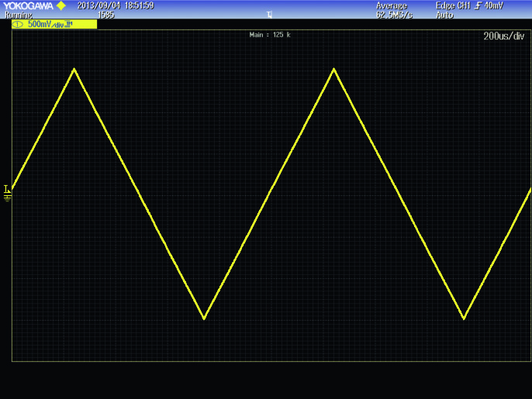Click the rising edge trigger slope icon

(478, 5)
